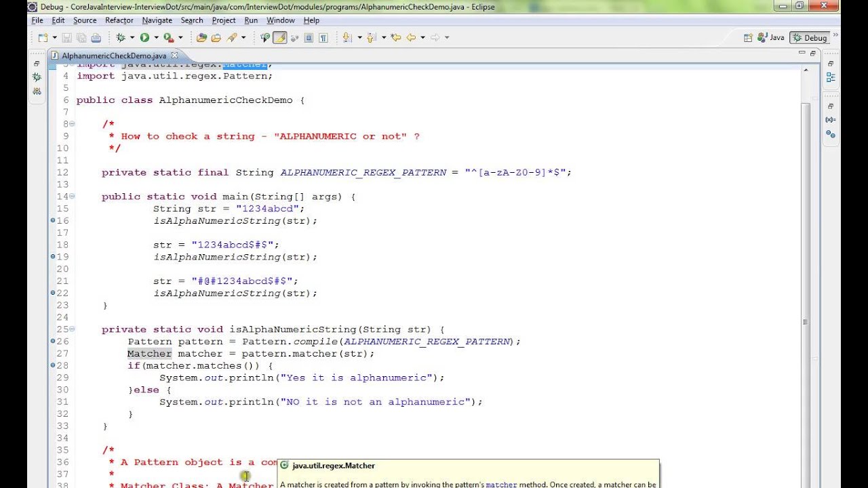Open the Window menu
The height and width of the screenshot is (488, 868).
tap(281, 20)
